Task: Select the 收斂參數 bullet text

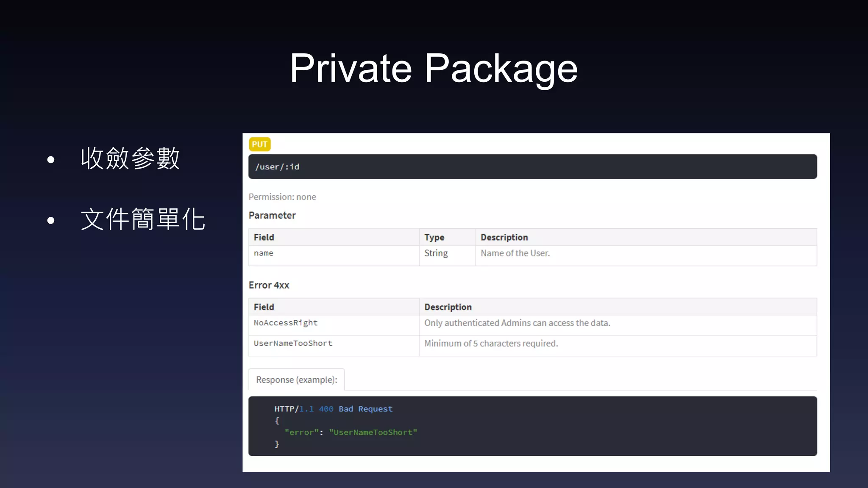Action: 130,158
